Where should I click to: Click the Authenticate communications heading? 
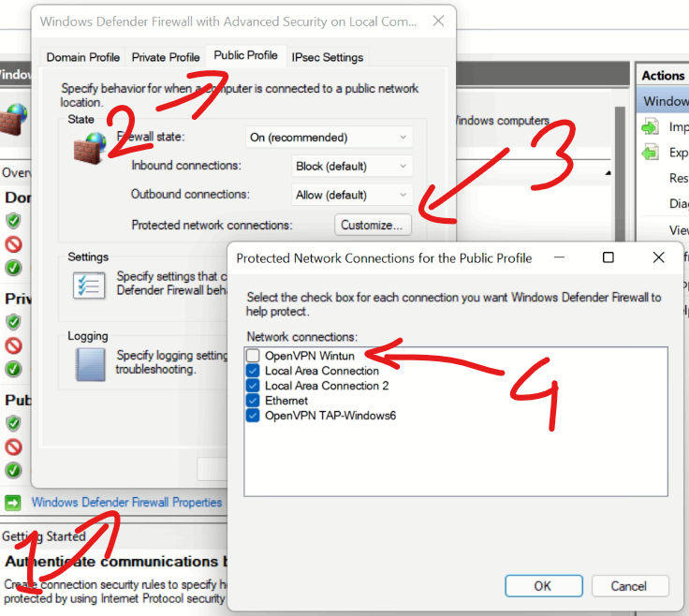click(x=115, y=562)
